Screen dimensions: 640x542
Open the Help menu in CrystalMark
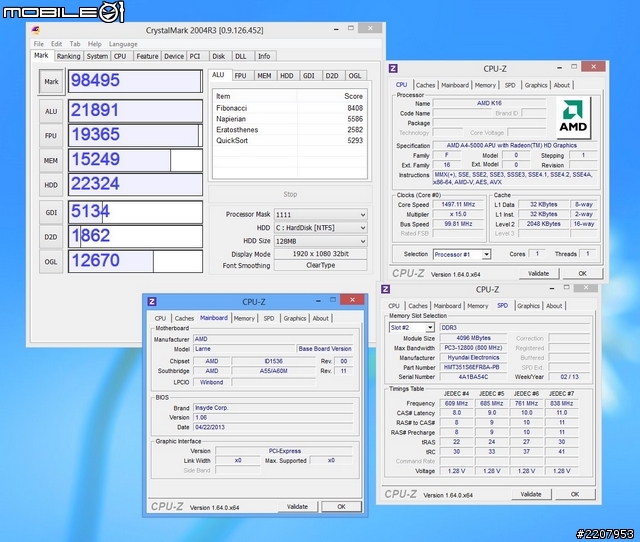tap(94, 44)
